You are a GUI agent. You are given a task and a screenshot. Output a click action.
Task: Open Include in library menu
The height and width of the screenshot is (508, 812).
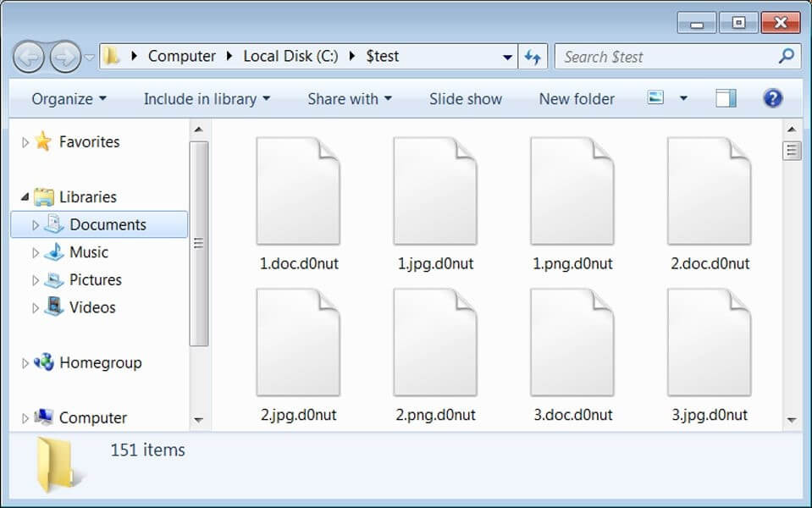[207, 99]
